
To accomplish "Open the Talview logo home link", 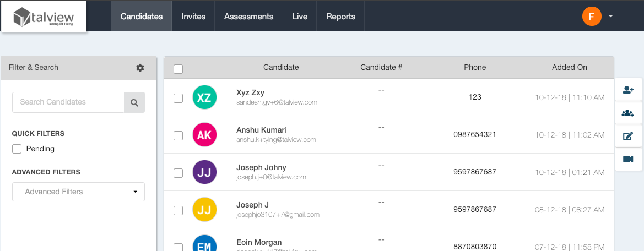I will coord(44,17).
